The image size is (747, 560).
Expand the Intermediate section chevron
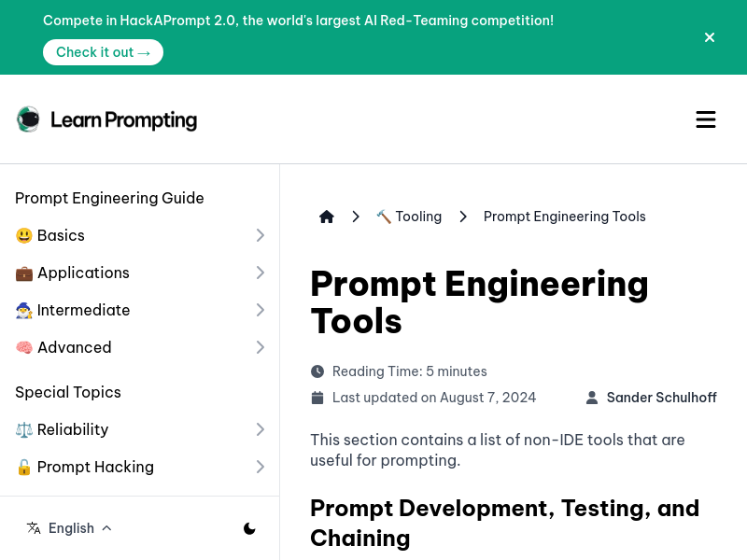click(261, 310)
